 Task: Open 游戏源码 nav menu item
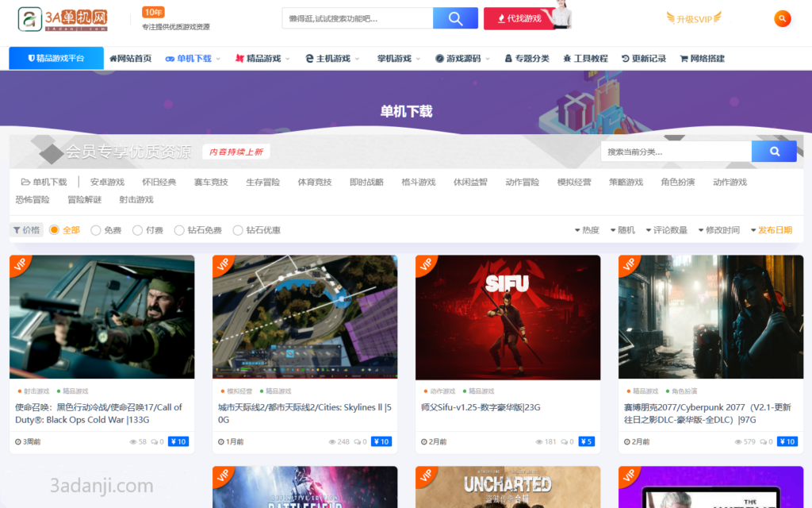coord(458,59)
